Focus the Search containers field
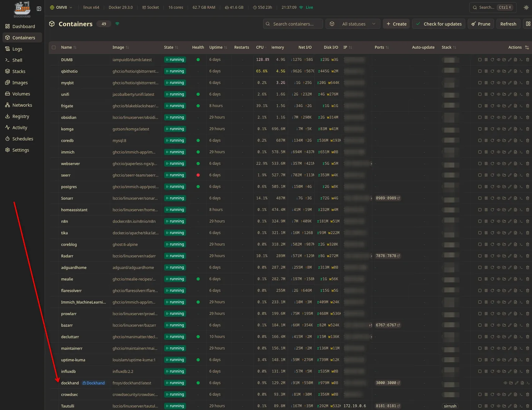 tap(293, 24)
